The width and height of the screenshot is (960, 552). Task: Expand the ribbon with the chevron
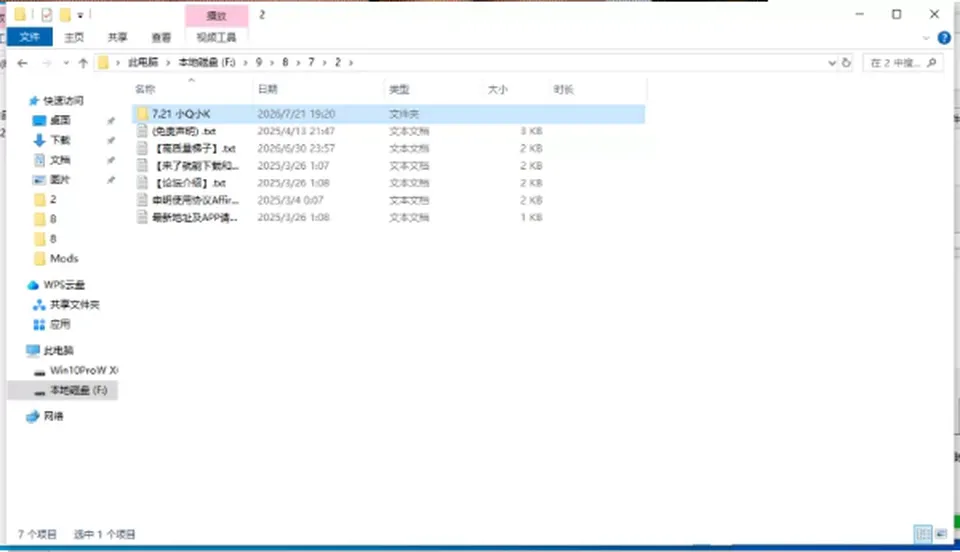pyautogui.click(x=926, y=38)
